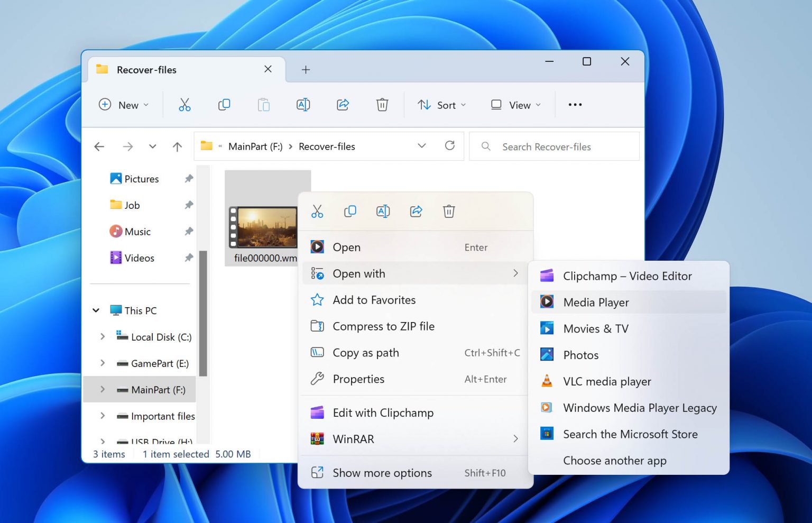Collapse the This PC tree node
This screenshot has height=523, width=812.
[96, 310]
